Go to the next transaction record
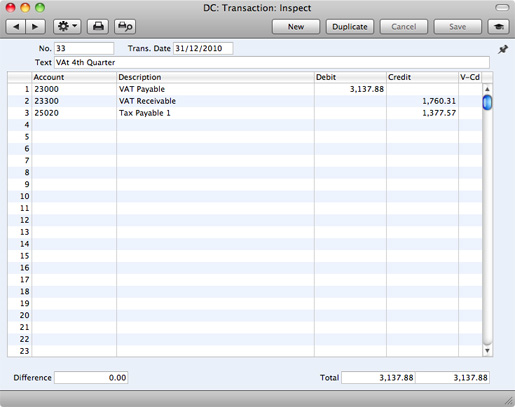 pyautogui.click(x=35, y=27)
